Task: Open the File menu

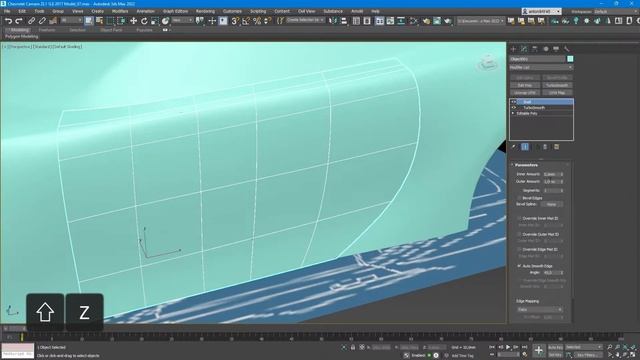Action: [x=7, y=11]
